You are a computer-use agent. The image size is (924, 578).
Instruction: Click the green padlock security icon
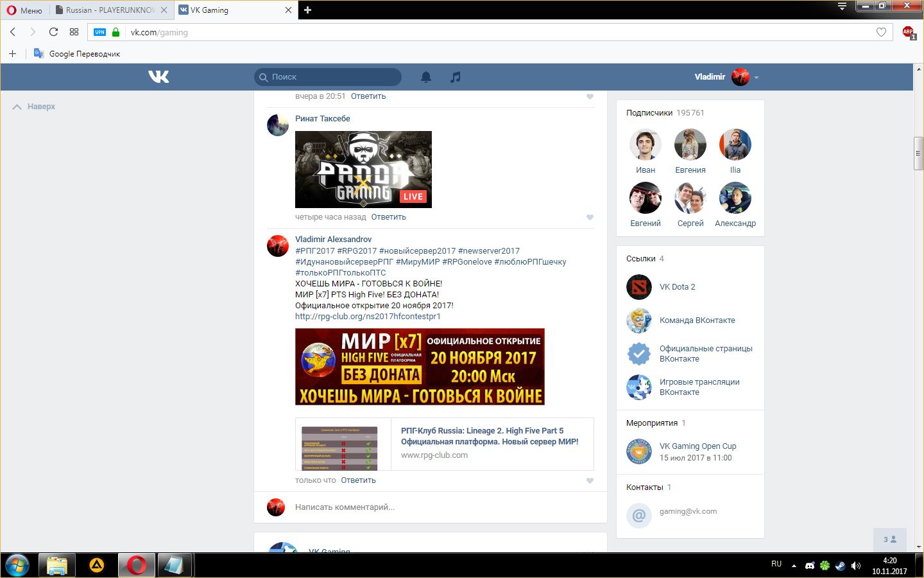116,32
